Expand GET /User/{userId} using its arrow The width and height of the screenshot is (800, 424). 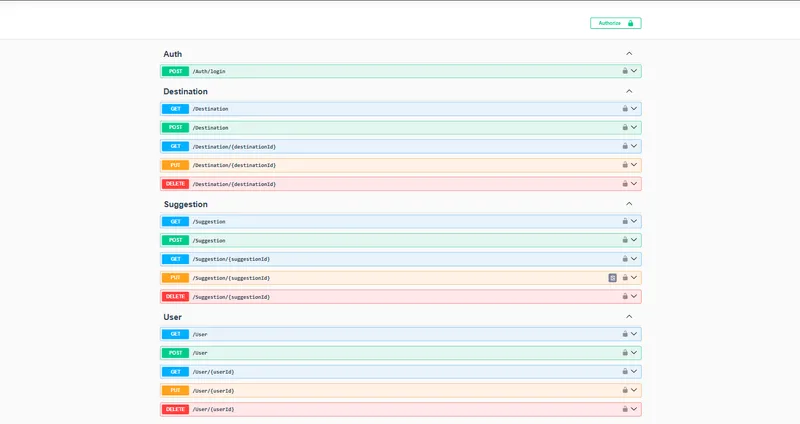click(634, 371)
